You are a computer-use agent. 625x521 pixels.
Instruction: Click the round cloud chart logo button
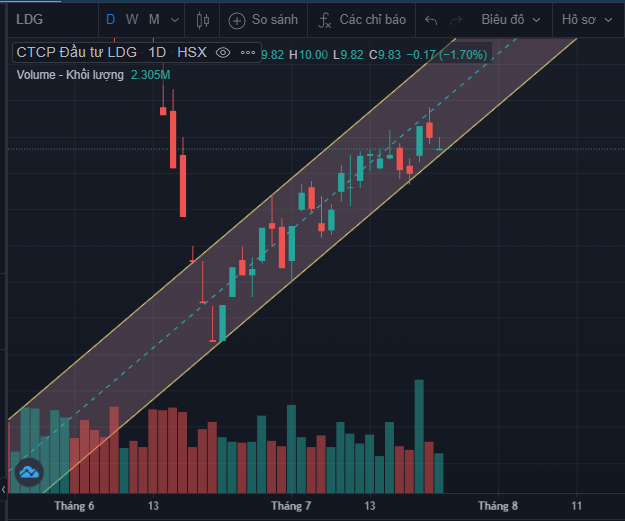click(29, 472)
